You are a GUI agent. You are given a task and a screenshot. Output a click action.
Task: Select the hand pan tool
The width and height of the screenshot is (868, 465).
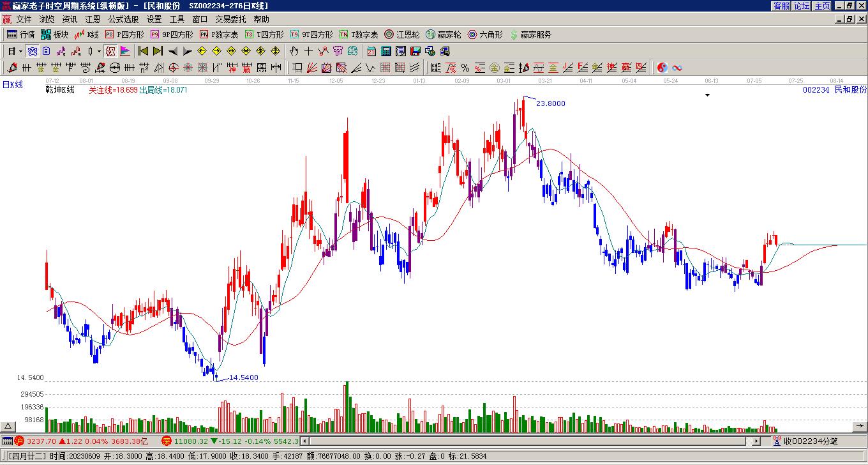point(294,51)
